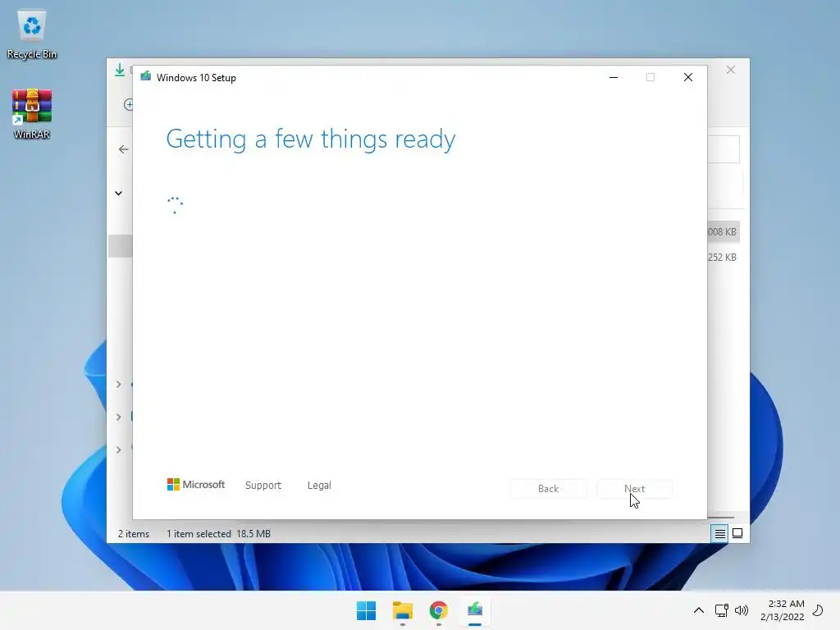This screenshot has width=840, height=630.
Task: Click '1 item selected 18.5 MB' status
Action: [x=218, y=533]
